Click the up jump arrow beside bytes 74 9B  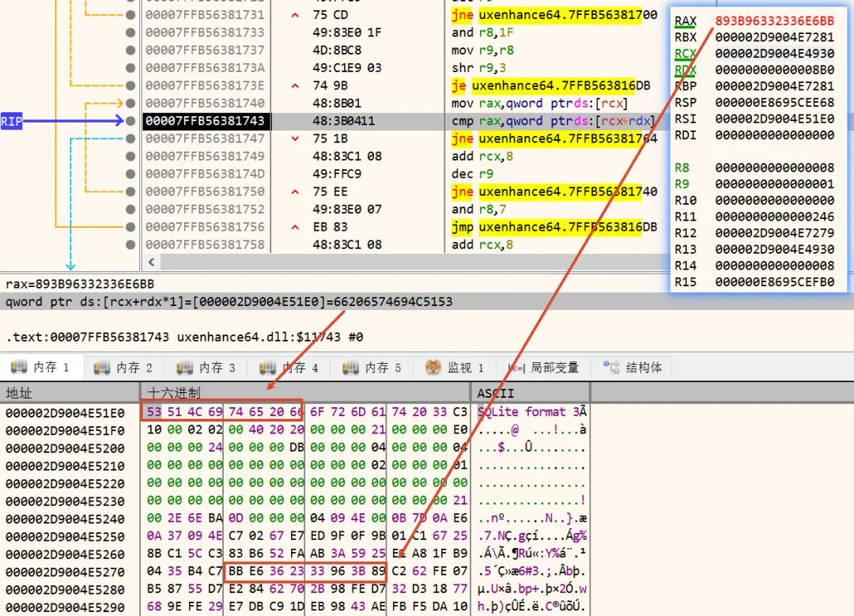(295, 86)
